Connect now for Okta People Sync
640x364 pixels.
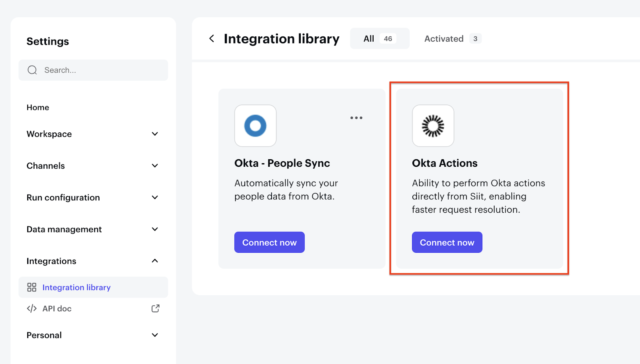(270, 242)
